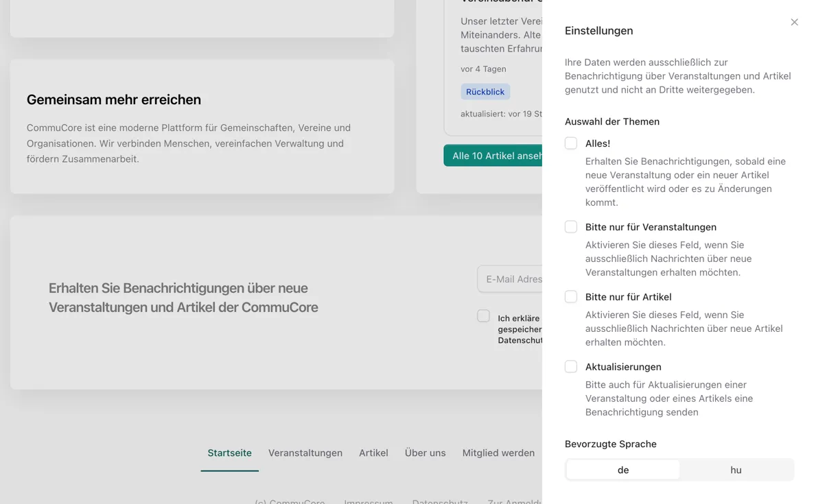Screen dimensions: 816x504
Task: Check "Bitte nur für Veranstaltungen"
Action: click(570, 226)
